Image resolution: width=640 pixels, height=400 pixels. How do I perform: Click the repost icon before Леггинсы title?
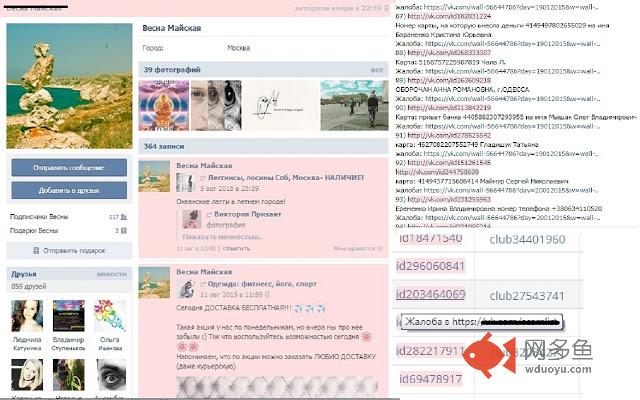[203, 178]
